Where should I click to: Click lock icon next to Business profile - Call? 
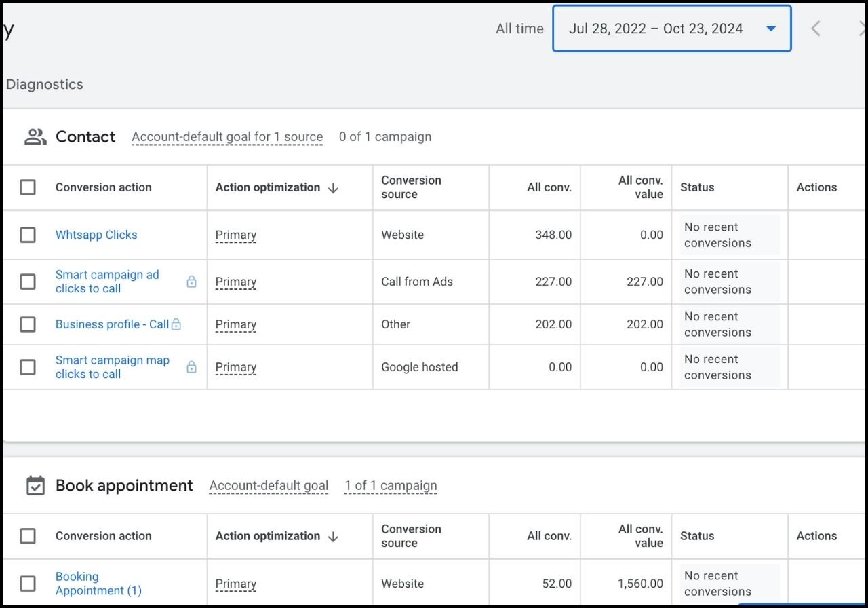pos(176,324)
